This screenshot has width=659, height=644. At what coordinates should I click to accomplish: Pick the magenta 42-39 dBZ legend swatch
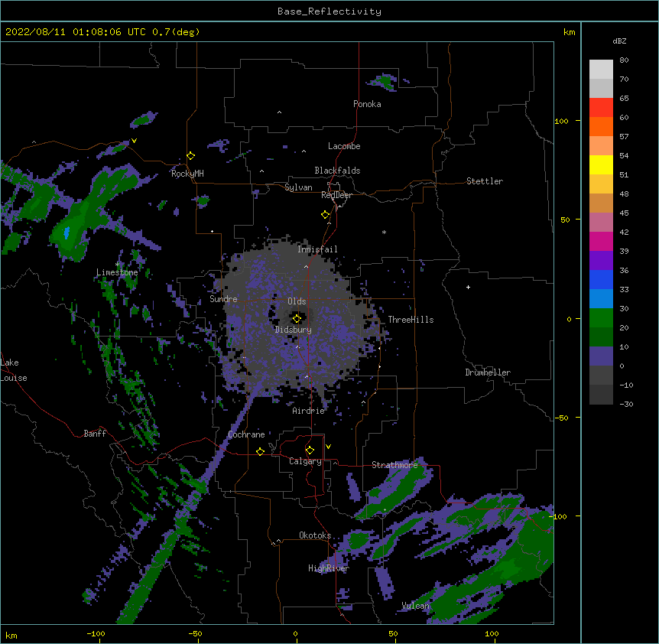coord(601,241)
